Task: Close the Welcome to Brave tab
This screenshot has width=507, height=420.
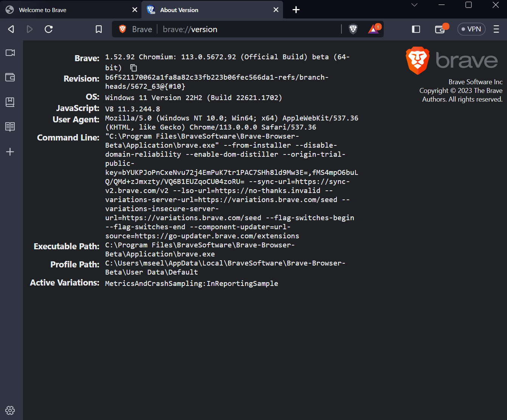Action: point(135,10)
